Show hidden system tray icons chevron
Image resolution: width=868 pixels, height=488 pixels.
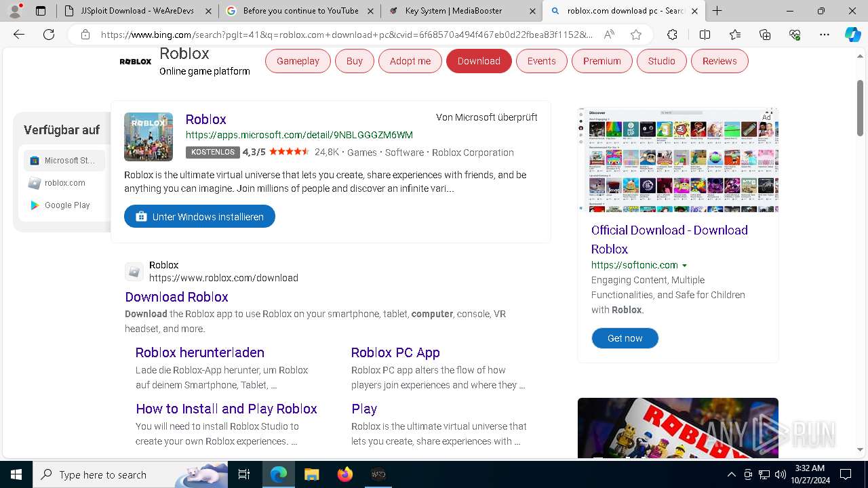coord(731,474)
